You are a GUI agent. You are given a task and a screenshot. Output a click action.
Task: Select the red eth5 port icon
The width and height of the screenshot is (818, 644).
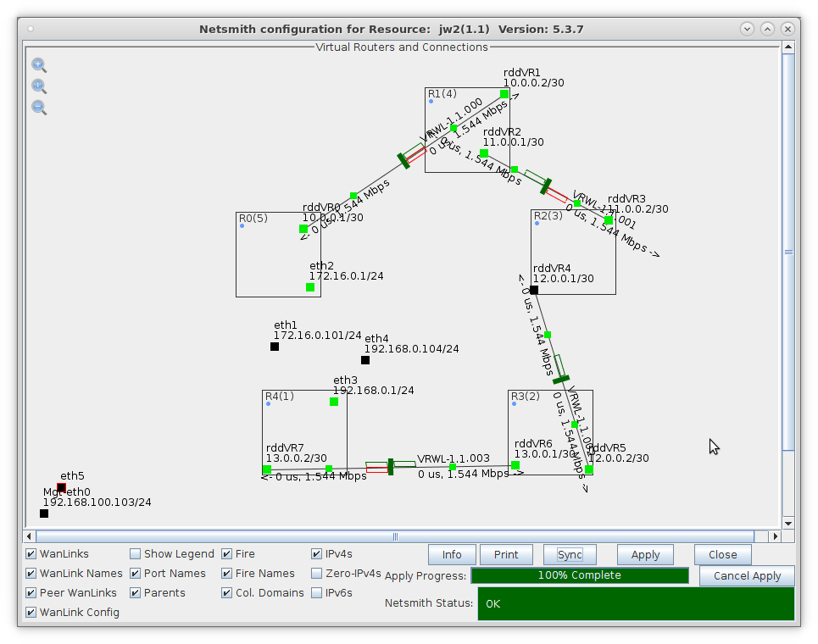click(x=61, y=488)
